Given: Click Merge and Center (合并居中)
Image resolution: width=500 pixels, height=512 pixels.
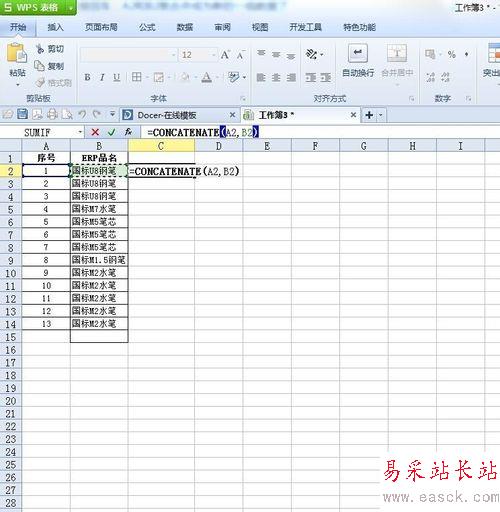Looking at the screenshot, I should (x=397, y=63).
